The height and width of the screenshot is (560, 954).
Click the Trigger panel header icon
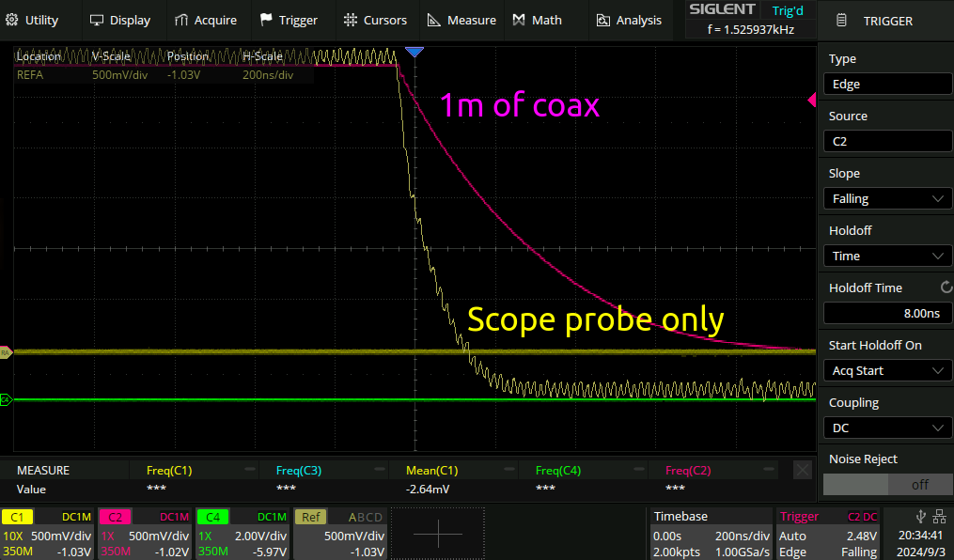841,21
